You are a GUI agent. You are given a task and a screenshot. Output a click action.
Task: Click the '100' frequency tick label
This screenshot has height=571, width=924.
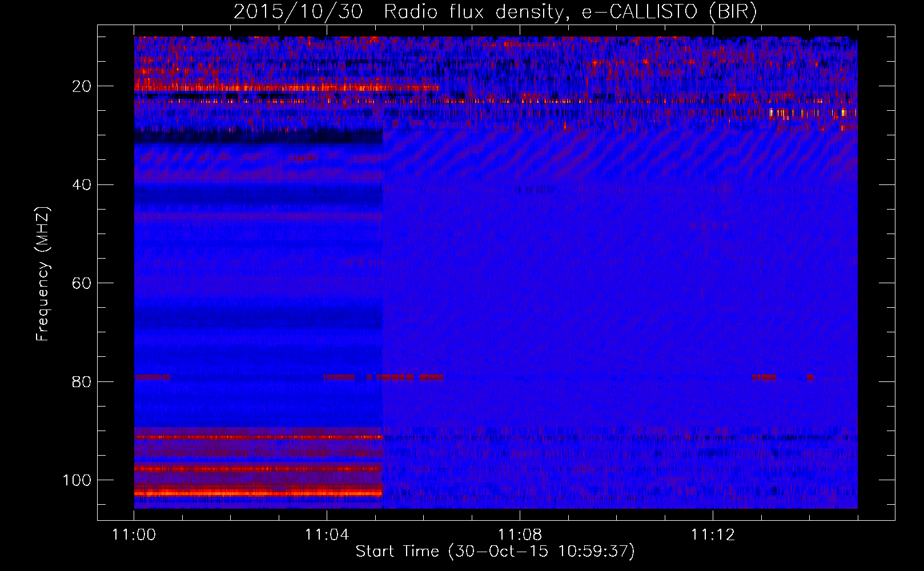77,480
